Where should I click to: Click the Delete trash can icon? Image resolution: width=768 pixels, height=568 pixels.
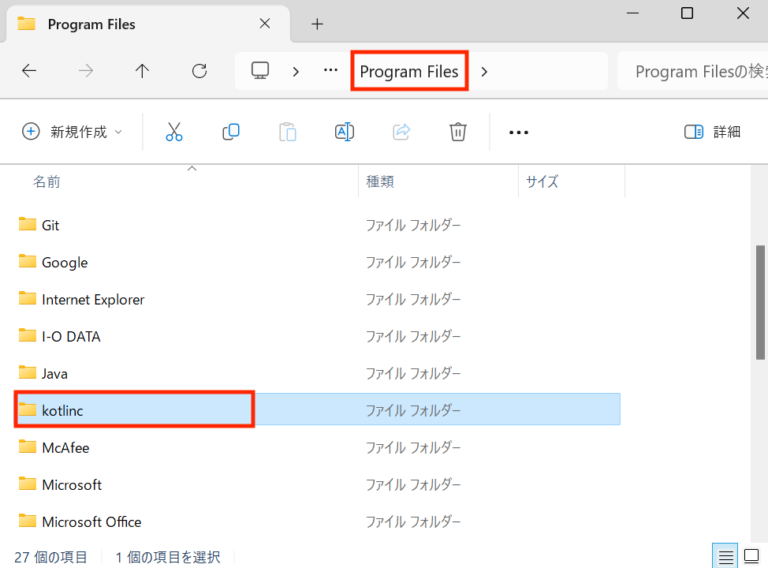pyautogui.click(x=458, y=132)
